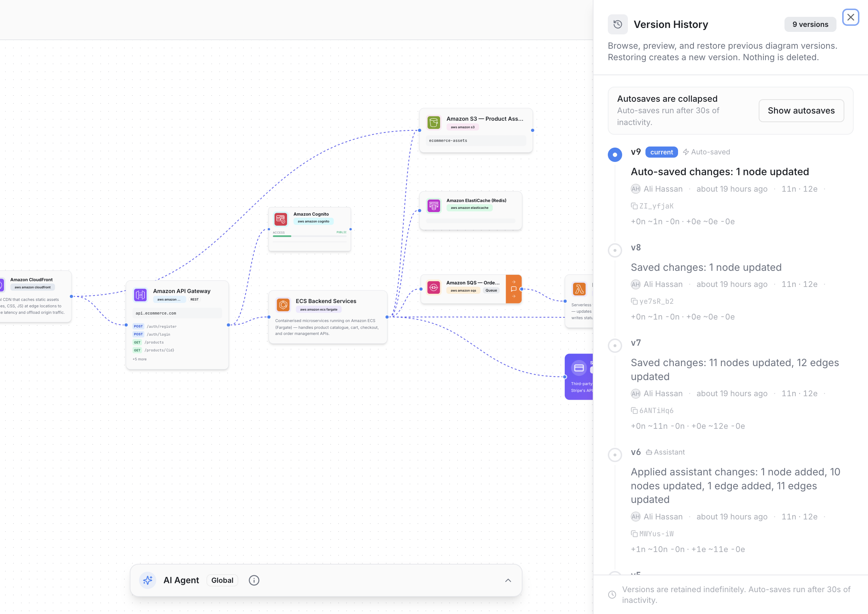Expand the AI Agent panel with the chevron
The width and height of the screenshot is (868, 614).
[507, 580]
